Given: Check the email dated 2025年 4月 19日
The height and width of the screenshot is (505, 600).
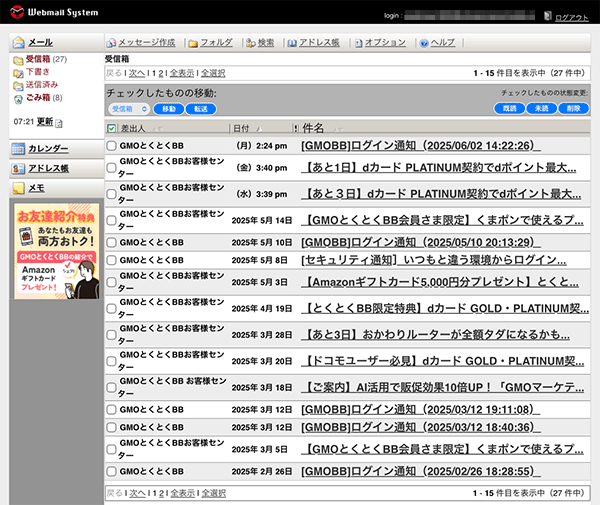Looking at the screenshot, I should tap(111, 308).
